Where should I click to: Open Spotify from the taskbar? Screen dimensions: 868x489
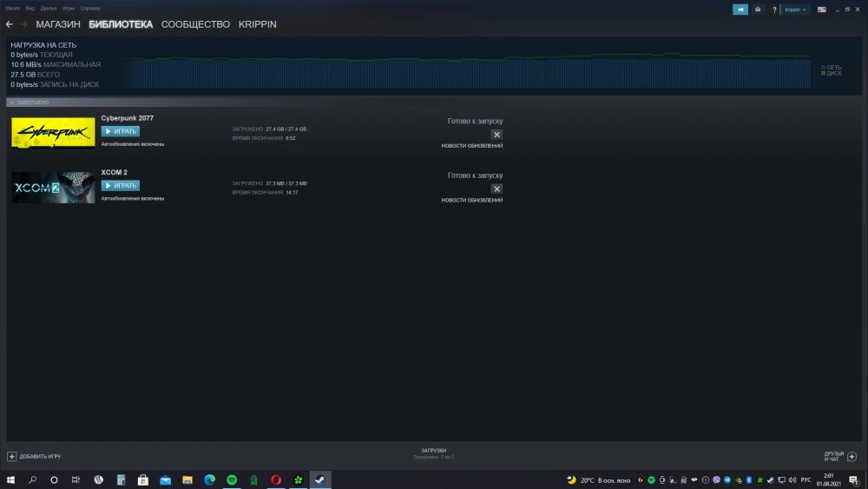[232, 479]
